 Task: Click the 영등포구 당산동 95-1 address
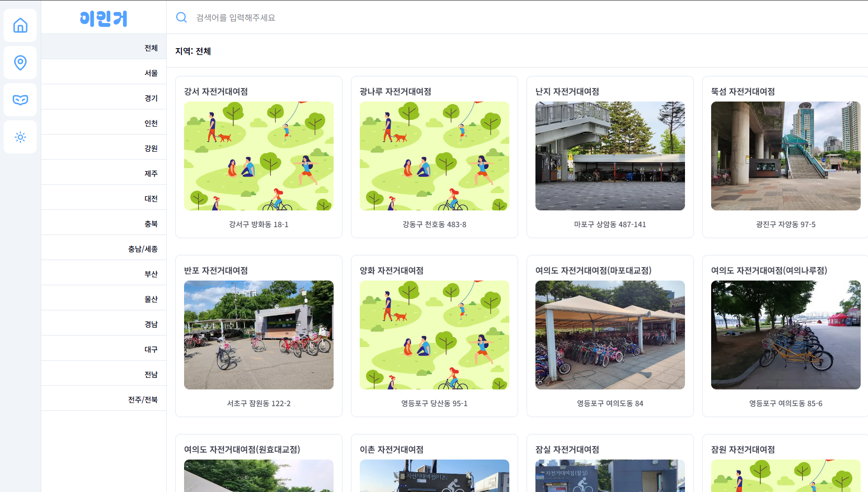click(434, 404)
